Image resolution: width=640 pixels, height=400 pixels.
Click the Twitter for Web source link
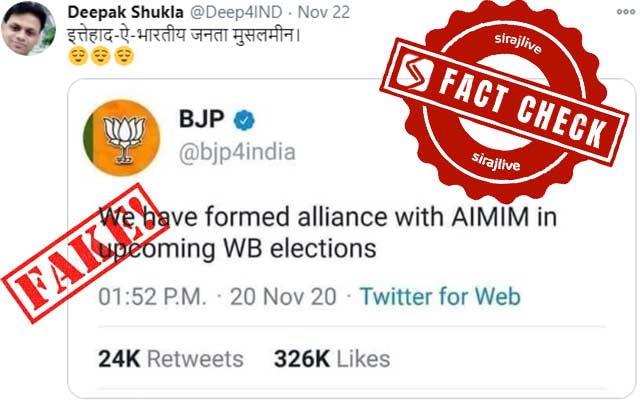coord(440,297)
